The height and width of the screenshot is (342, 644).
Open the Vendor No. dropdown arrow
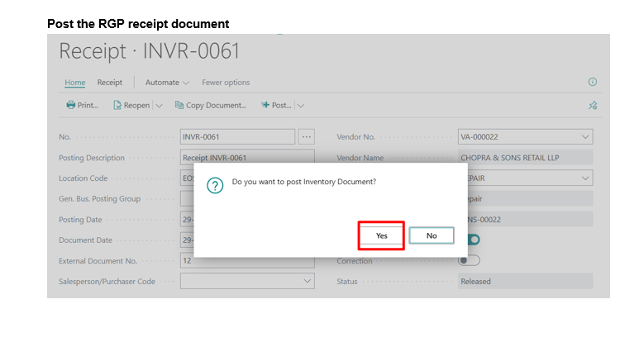585,137
